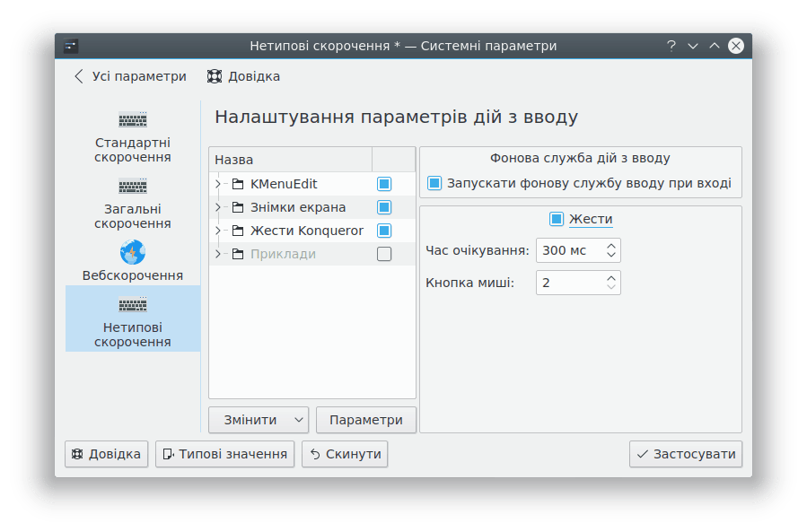Go back to Усі параметри
Screen dimensions: 807x532
pyautogui.click(x=130, y=76)
